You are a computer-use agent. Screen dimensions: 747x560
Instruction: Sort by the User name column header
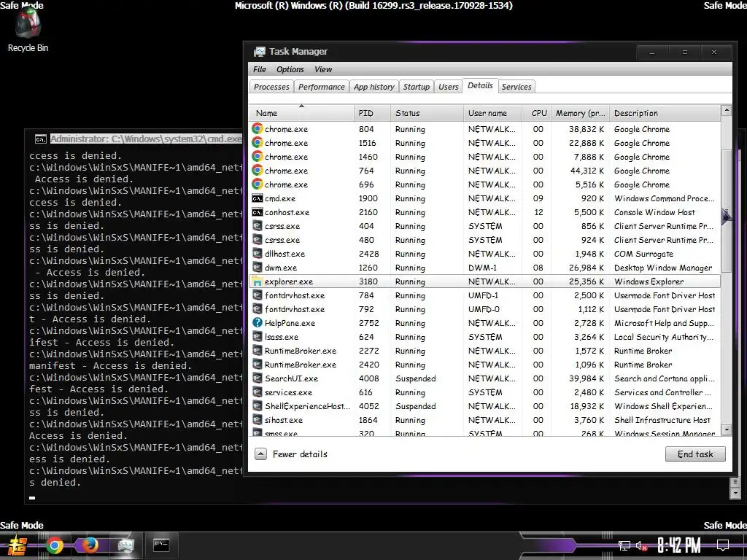click(x=492, y=113)
